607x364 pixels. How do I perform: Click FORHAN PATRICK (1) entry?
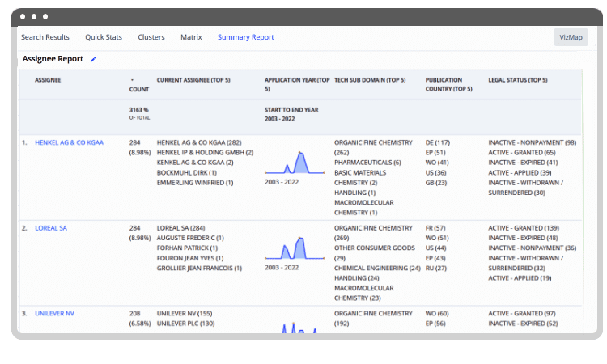187,248
